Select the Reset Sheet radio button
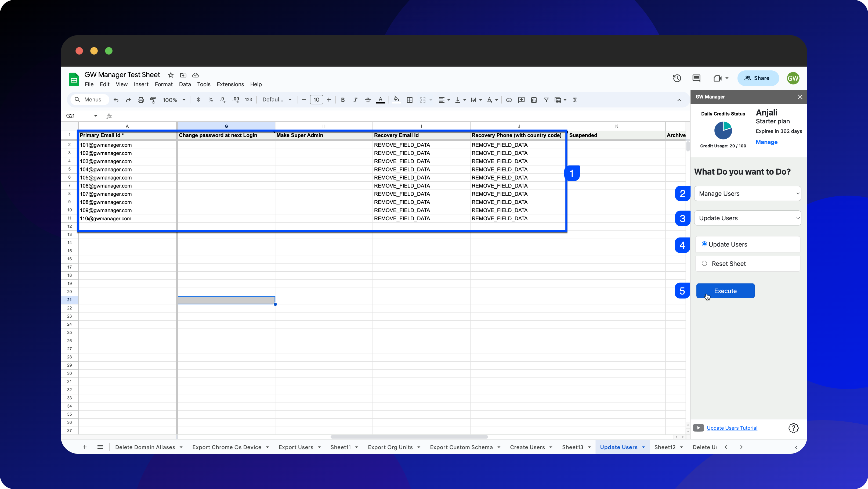This screenshot has height=489, width=868. [705, 264]
